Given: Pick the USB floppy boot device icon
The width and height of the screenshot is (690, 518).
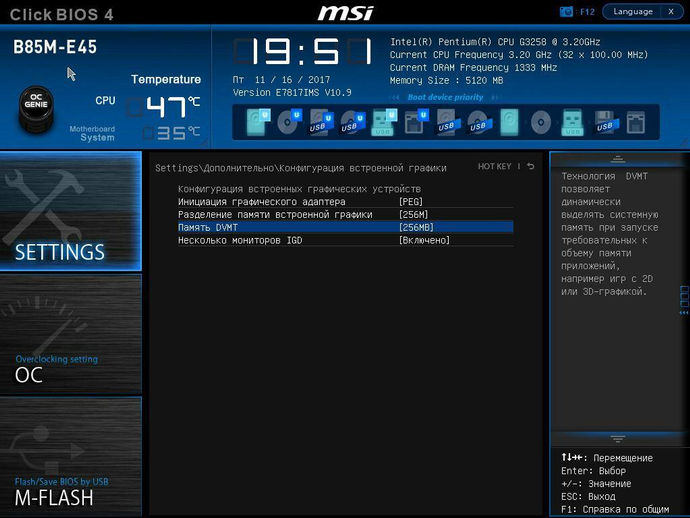Looking at the screenshot, I should [x=606, y=122].
